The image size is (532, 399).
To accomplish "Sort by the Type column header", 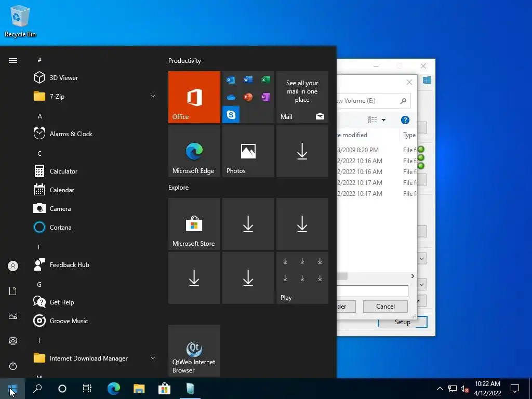I will (x=409, y=135).
